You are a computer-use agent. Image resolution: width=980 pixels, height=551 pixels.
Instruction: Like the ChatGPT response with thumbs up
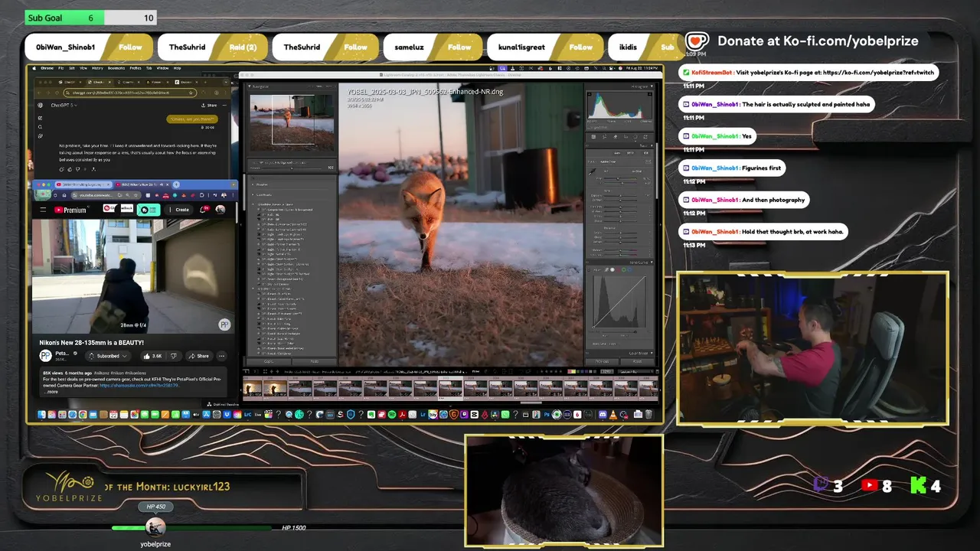[70, 169]
